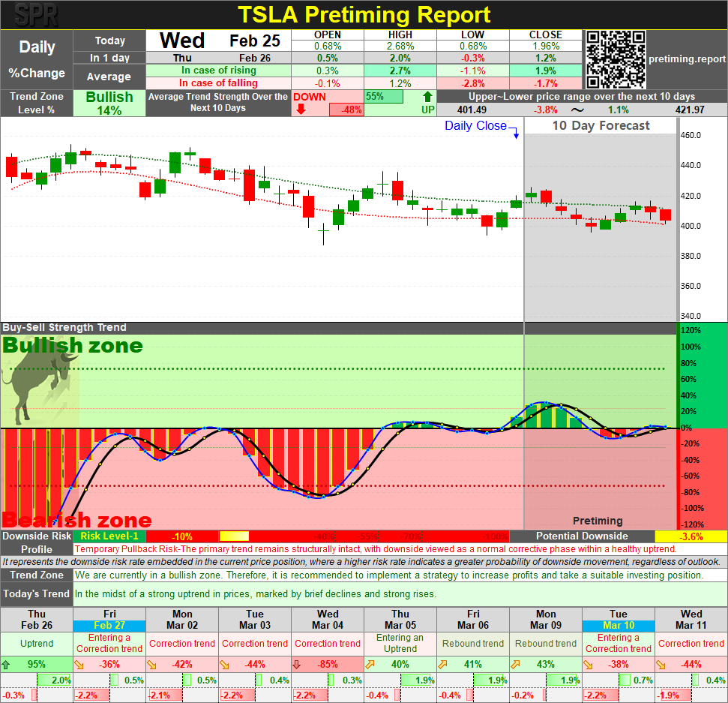Click the Rebound trend cell under Fri Mar 06
Viewport: 728px width, 703px height.
click(473, 644)
